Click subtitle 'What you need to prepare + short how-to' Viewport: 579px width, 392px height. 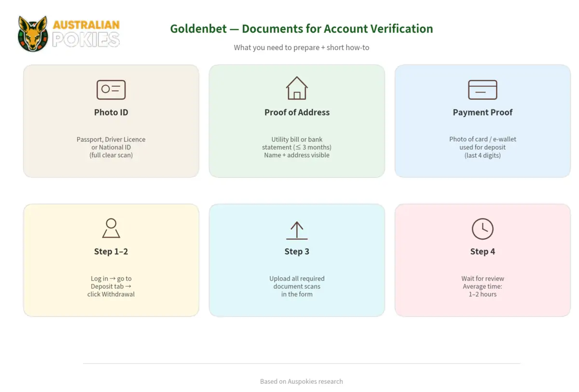tap(302, 47)
